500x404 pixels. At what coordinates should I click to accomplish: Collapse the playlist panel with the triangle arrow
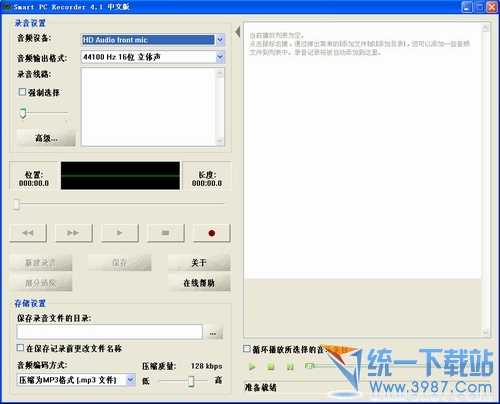(238, 32)
